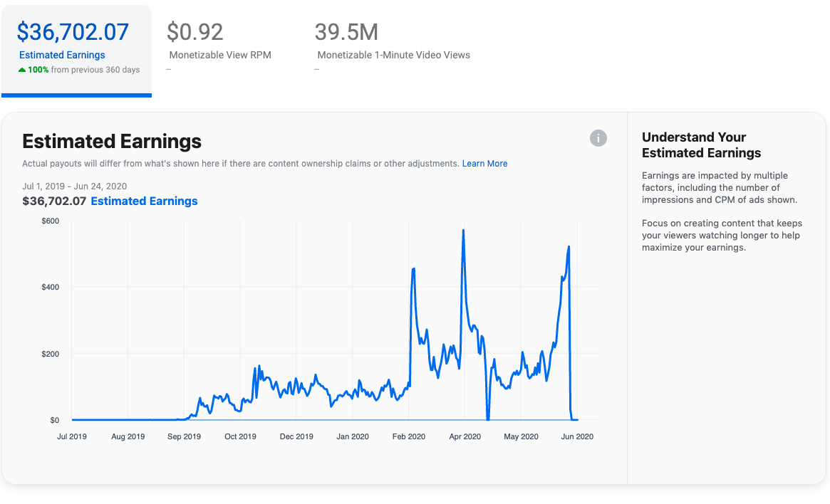Click the Jul 2019 x-axis label
The width and height of the screenshot is (830, 504).
tap(72, 436)
